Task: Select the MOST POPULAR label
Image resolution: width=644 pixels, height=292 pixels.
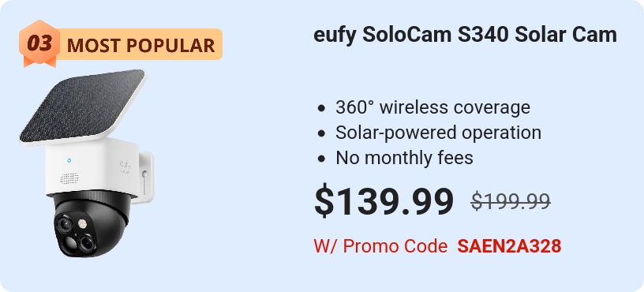Action: 140,45
